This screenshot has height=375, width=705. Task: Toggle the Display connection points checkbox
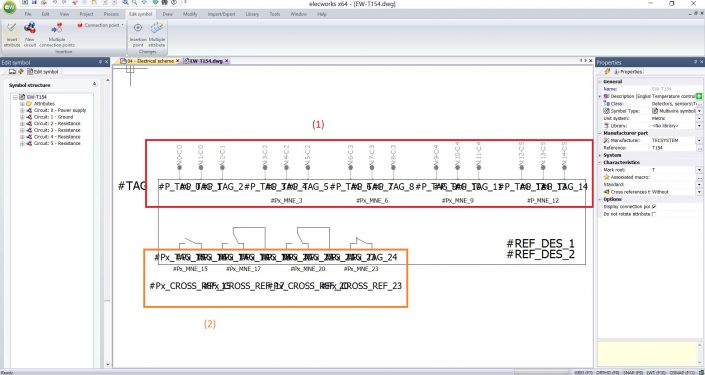[654, 206]
